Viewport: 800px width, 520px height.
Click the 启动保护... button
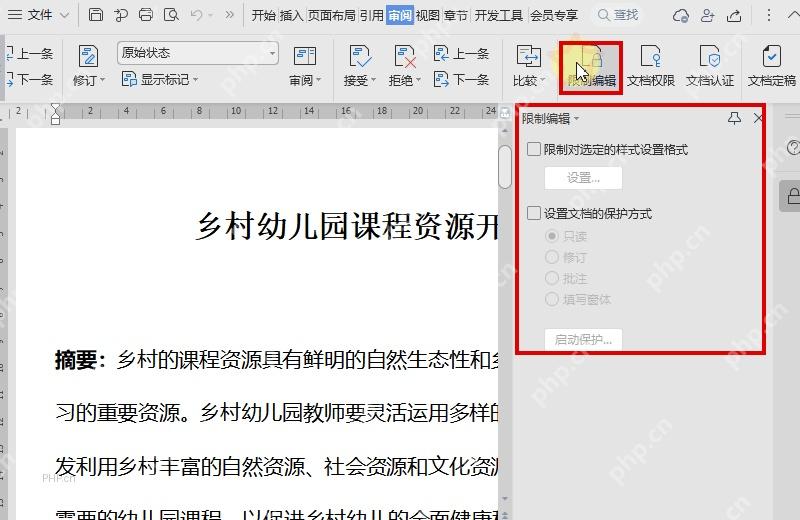tap(583, 340)
